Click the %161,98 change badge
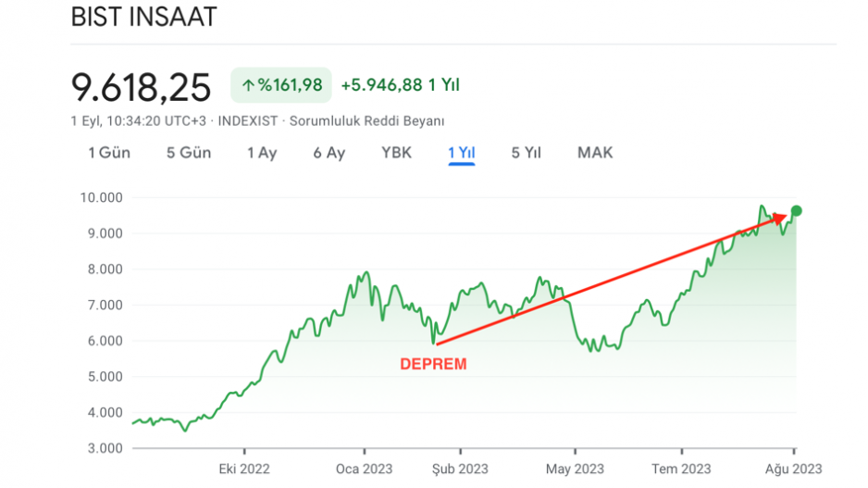This screenshot has height=488, width=868. (x=280, y=86)
